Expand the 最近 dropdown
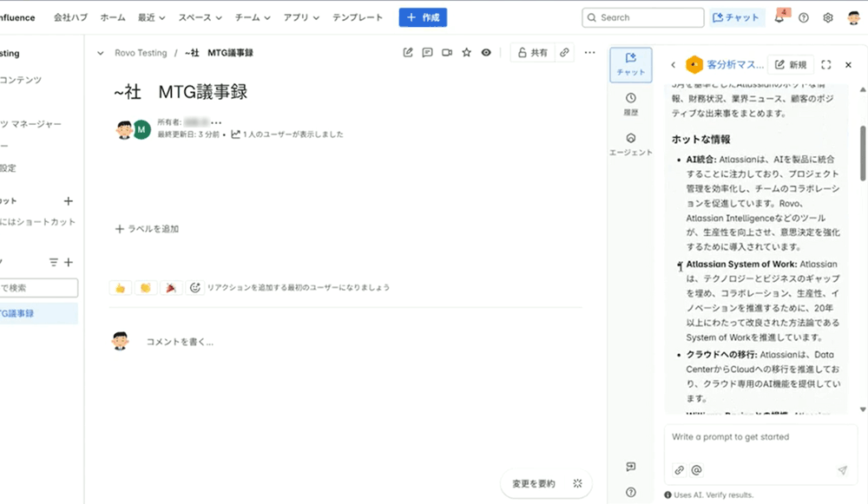The image size is (868, 504). (x=152, y=17)
